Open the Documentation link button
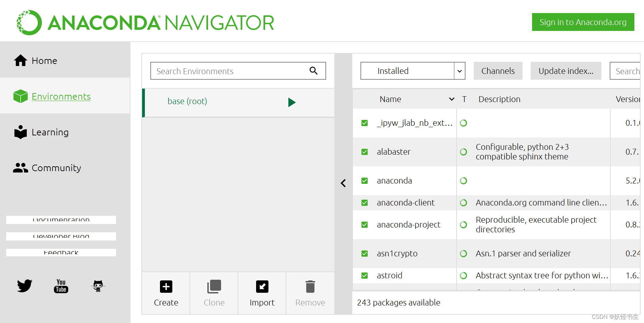Viewport: 644px width, 323px height. click(61, 220)
